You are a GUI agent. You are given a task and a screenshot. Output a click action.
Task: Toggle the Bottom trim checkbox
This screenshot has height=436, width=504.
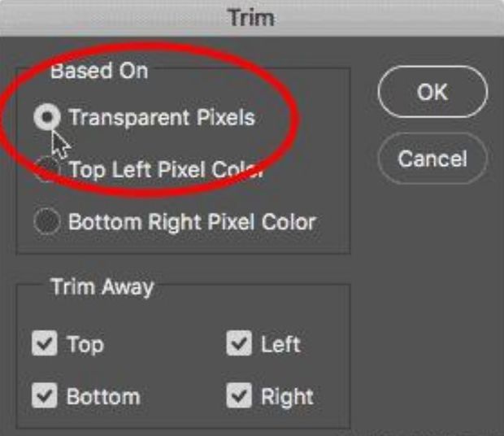(x=44, y=397)
